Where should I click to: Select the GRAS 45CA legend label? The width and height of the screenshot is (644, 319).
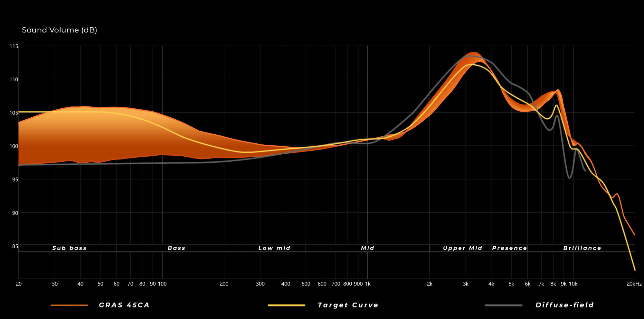tap(124, 305)
